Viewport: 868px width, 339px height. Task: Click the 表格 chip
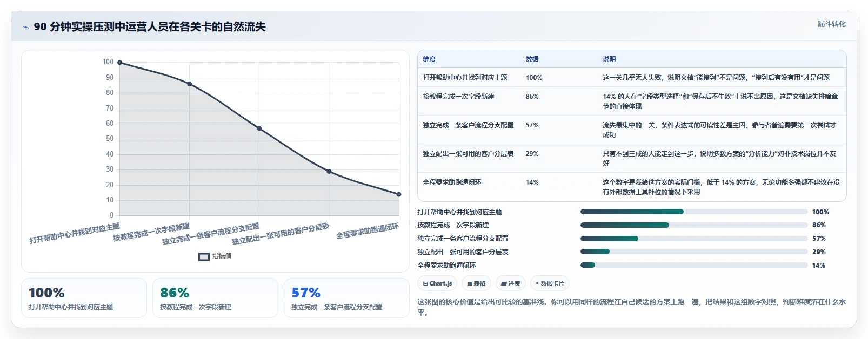[476, 283]
